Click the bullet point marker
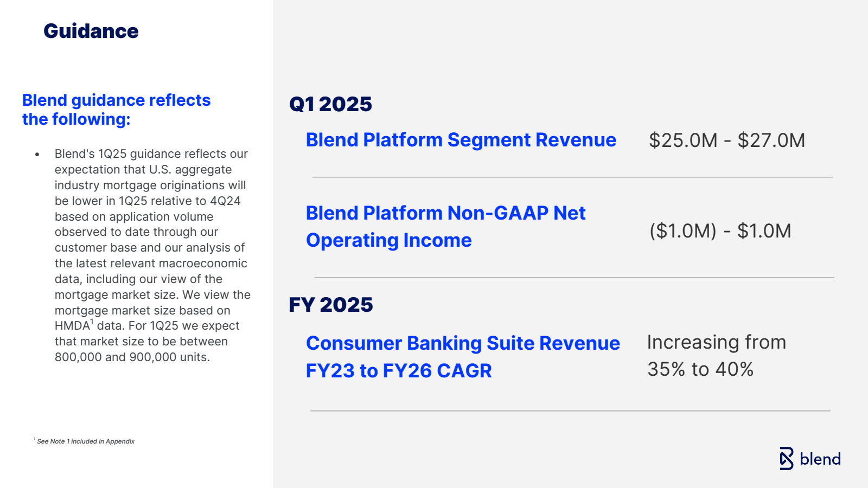 tap(37, 155)
